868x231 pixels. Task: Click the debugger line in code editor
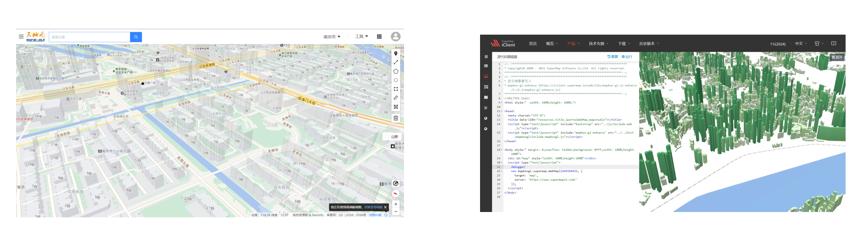coord(518,167)
